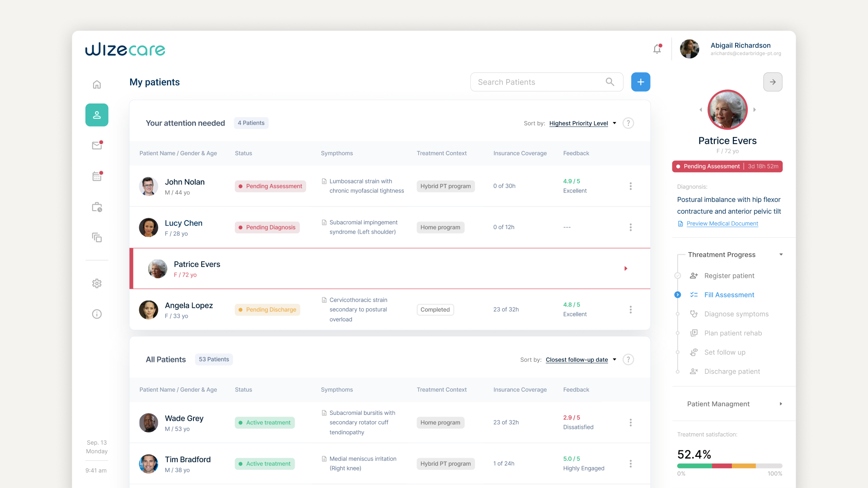Open Closest follow-up date sort dropdown
The image size is (868, 488).
coord(580,360)
